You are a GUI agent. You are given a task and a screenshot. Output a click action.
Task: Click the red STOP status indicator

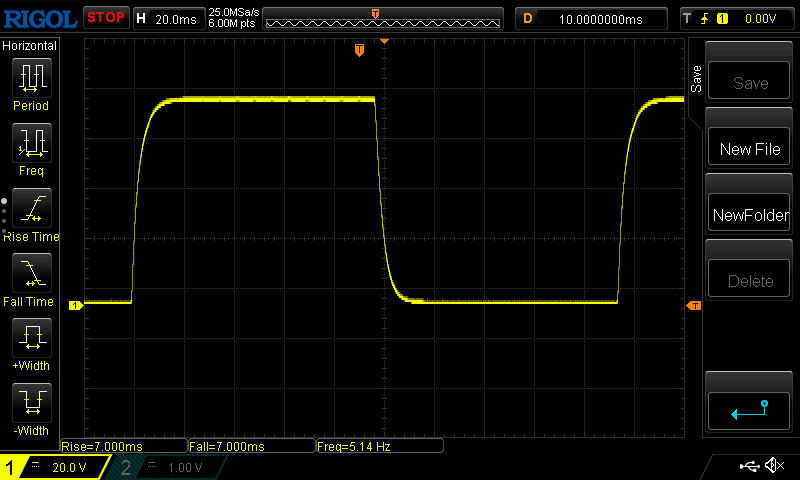point(106,17)
